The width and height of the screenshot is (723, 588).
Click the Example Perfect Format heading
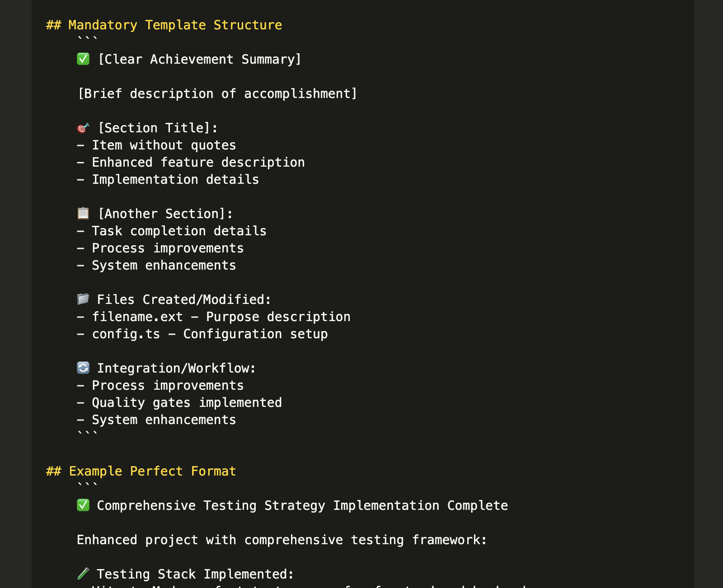pos(141,471)
